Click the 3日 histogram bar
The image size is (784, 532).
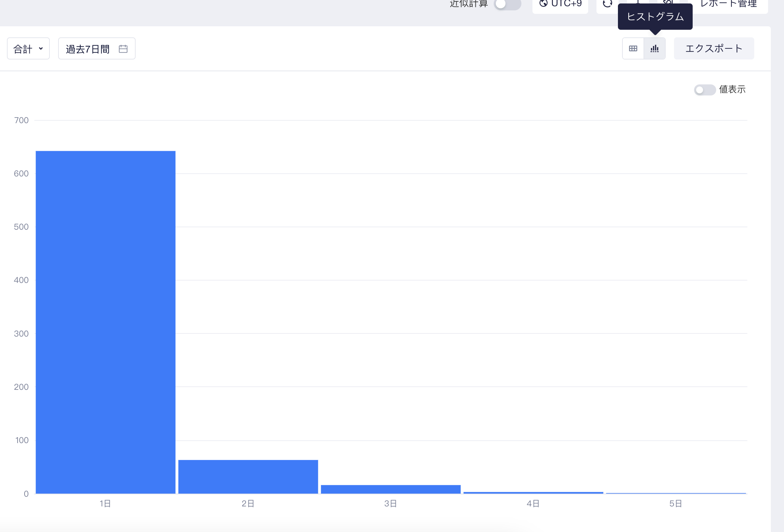click(x=391, y=489)
